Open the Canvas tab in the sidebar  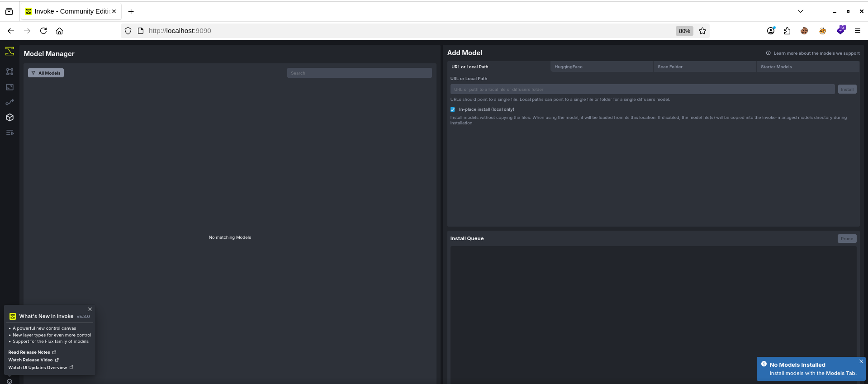pos(9,71)
